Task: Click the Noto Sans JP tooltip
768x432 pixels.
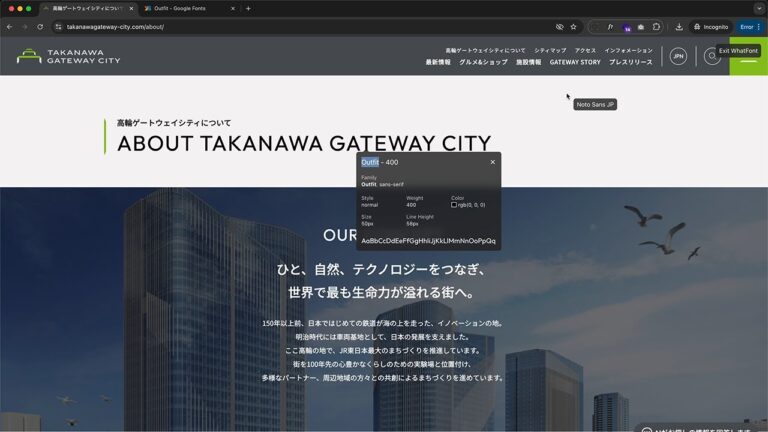Action: pos(595,104)
